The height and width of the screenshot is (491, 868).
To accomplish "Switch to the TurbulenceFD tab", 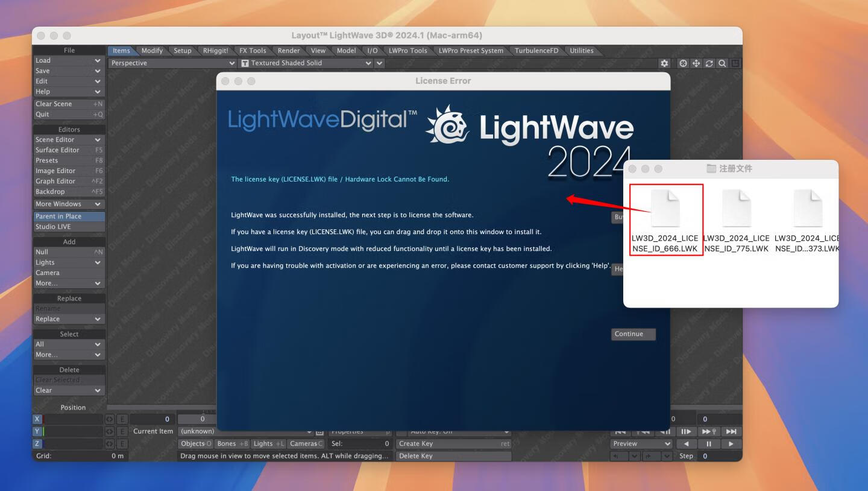I will click(536, 51).
